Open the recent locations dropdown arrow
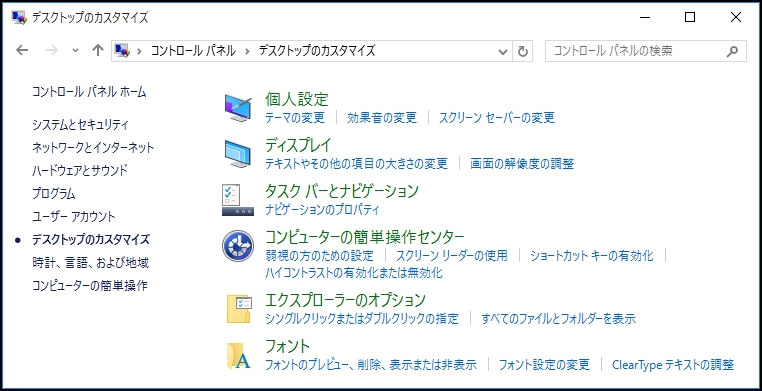Viewport: 762px width, 391px height. point(75,51)
